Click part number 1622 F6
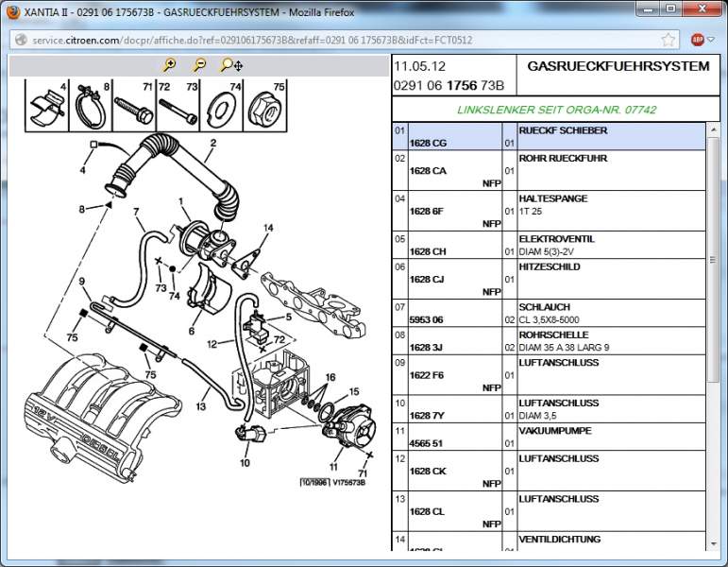The width and height of the screenshot is (728, 567). point(427,375)
